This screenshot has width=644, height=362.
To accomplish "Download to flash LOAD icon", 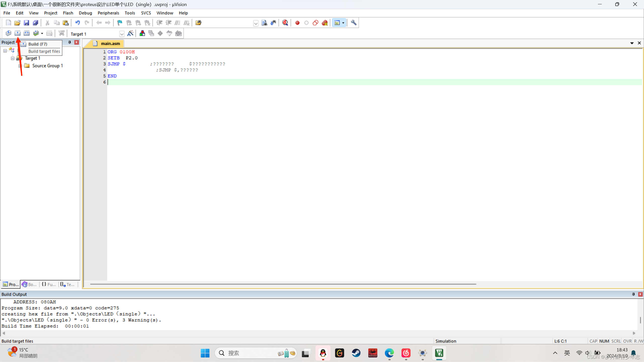I will click(x=62, y=33).
